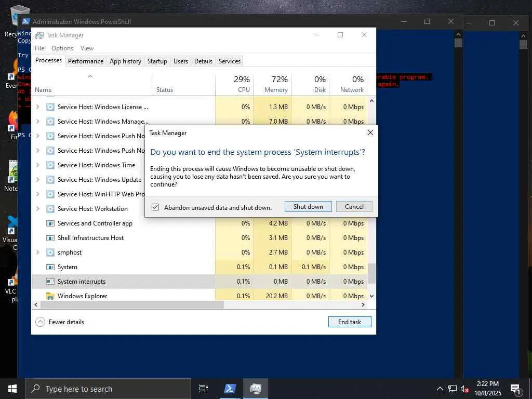The height and width of the screenshot is (399, 532).
Task: Switch to the Performance tab
Action: tap(86, 61)
